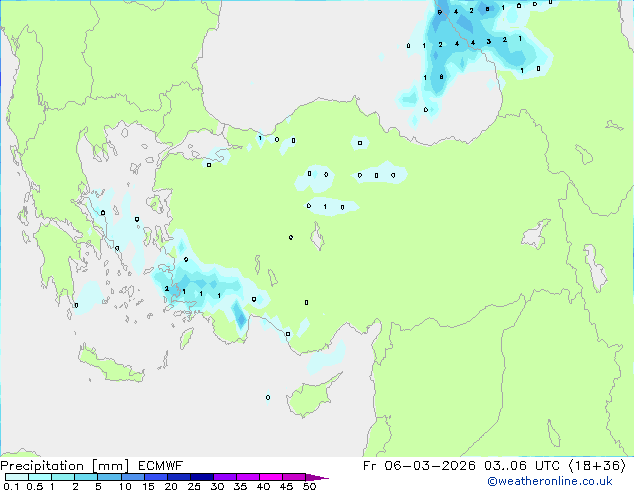
Task: Click the 45 mm magenta legend swatch
Action: (294, 477)
